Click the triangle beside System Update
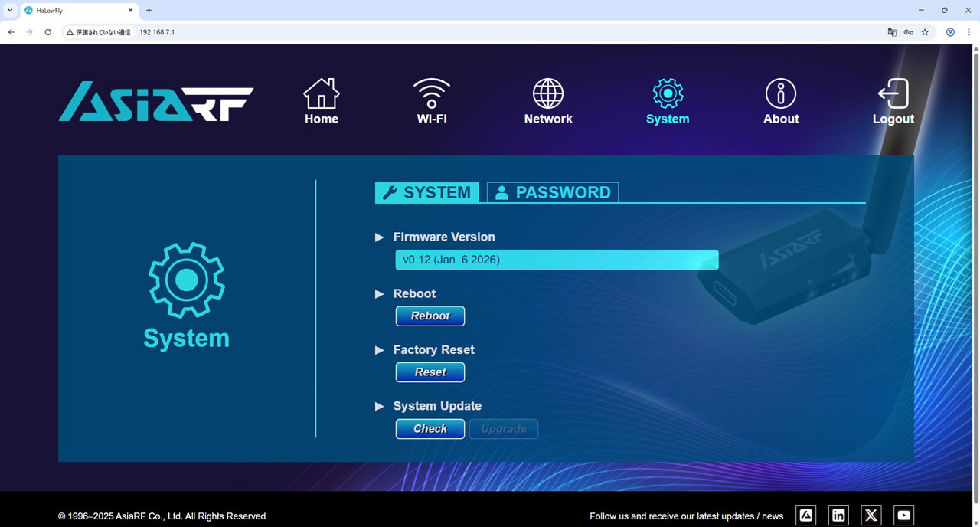 380,406
